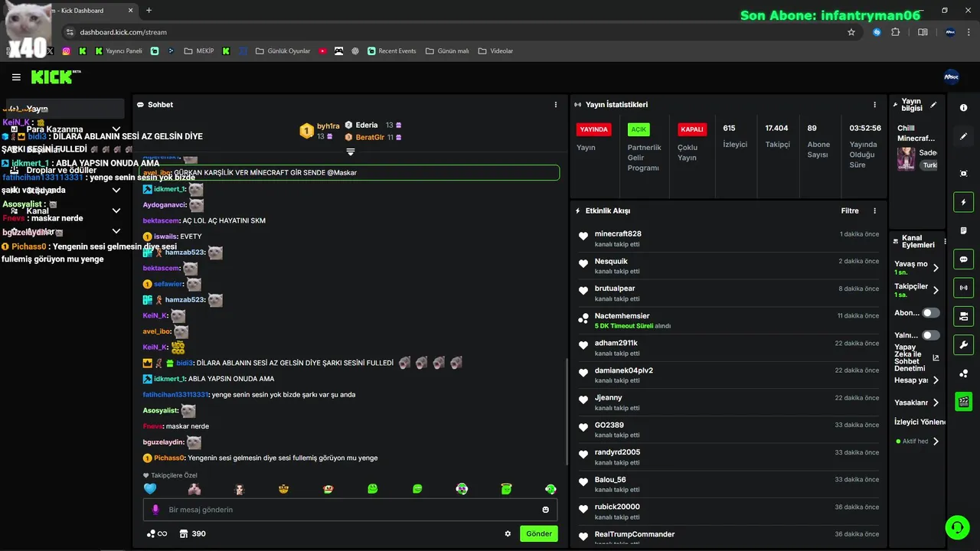The width and height of the screenshot is (980, 551).
Task: Open emoji picker in message box
Action: [546, 510]
